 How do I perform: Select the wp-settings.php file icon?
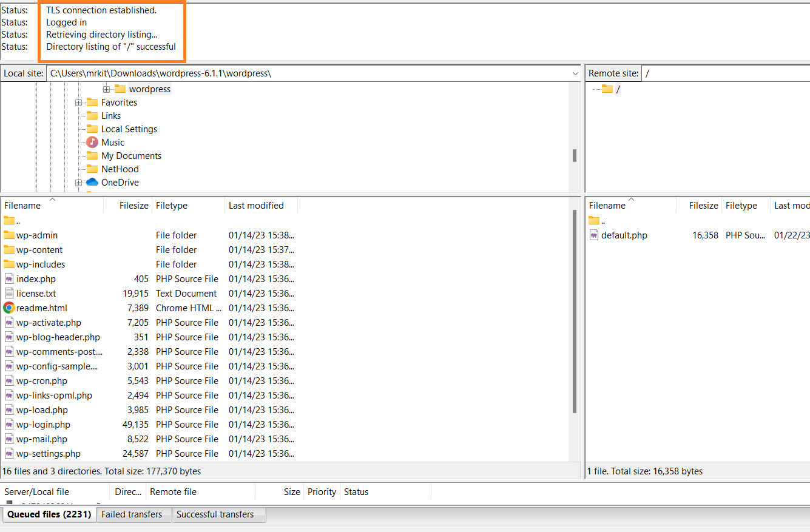(x=9, y=454)
